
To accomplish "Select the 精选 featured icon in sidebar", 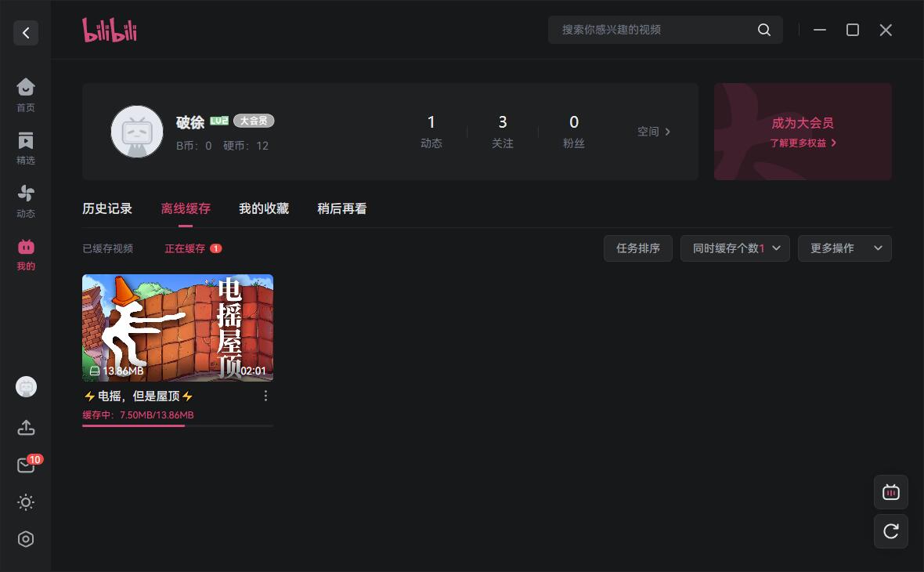I will pos(26,140).
